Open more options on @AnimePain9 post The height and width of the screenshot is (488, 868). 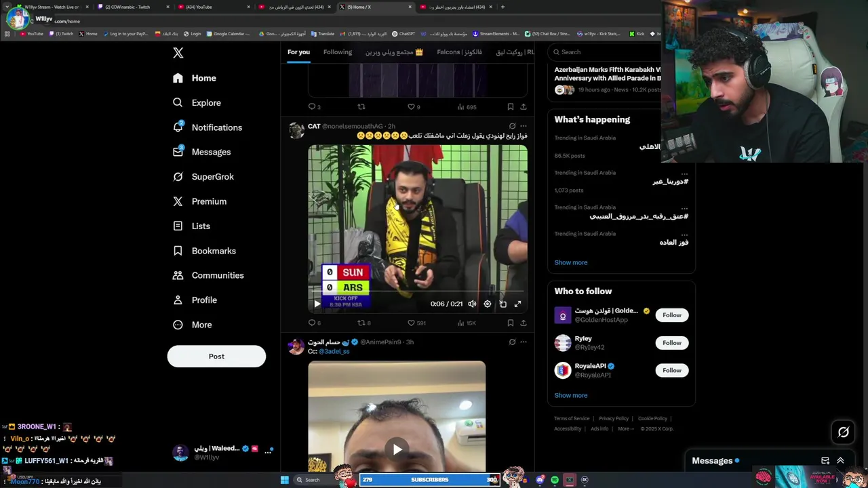524,342
